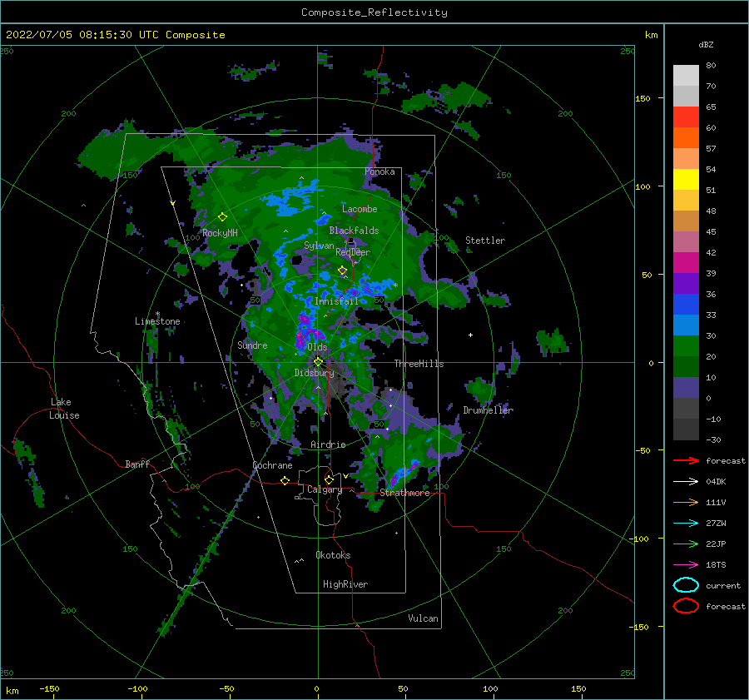Viewport: 749px width, 700px height.
Task: Click the asterisk marker above Limestone
Action: tap(157, 314)
